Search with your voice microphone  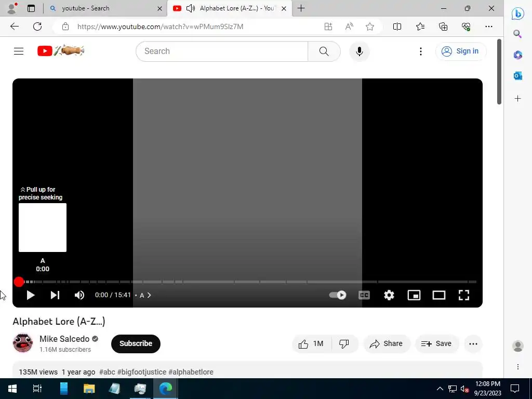click(x=360, y=51)
